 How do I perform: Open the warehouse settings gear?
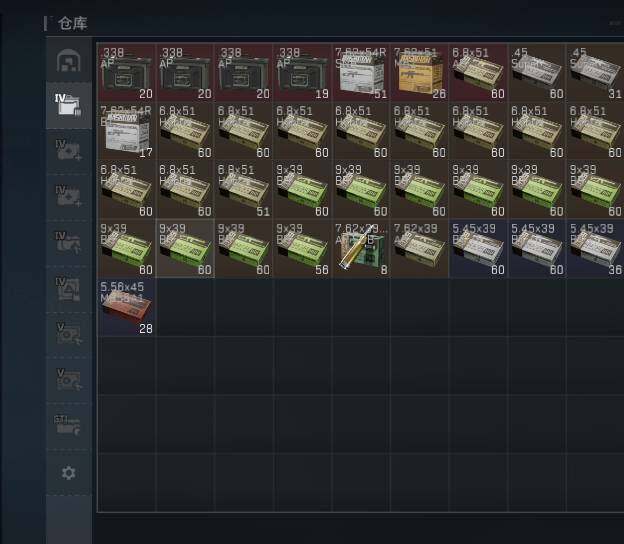69,473
